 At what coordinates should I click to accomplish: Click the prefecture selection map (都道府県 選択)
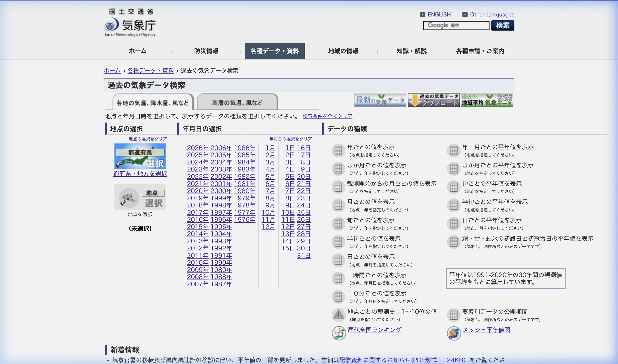pos(140,156)
